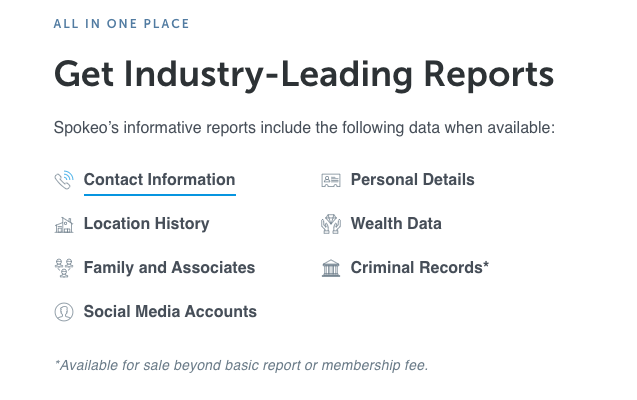
Task: Click the courthouse icon for Criminal Records
Action: pos(331,268)
